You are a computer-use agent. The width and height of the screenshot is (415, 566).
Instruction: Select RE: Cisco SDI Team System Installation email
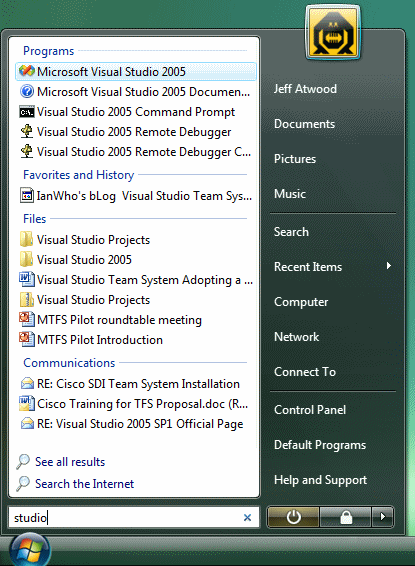coord(136,384)
